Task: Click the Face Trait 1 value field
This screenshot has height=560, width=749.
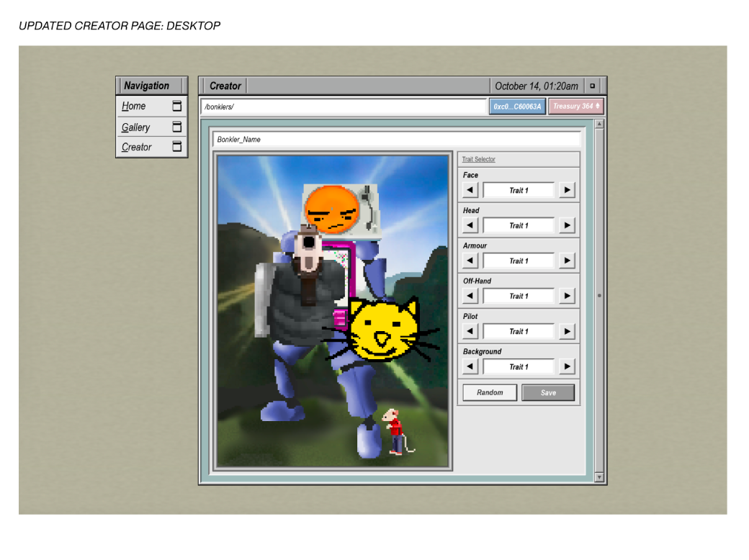Action: (x=519, y=190)
